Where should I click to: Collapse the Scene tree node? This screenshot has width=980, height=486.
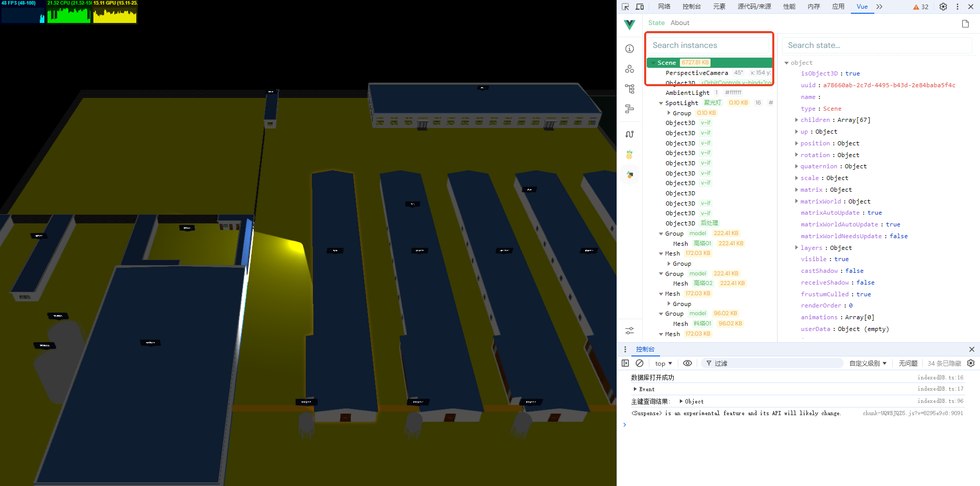coord(653,63)
